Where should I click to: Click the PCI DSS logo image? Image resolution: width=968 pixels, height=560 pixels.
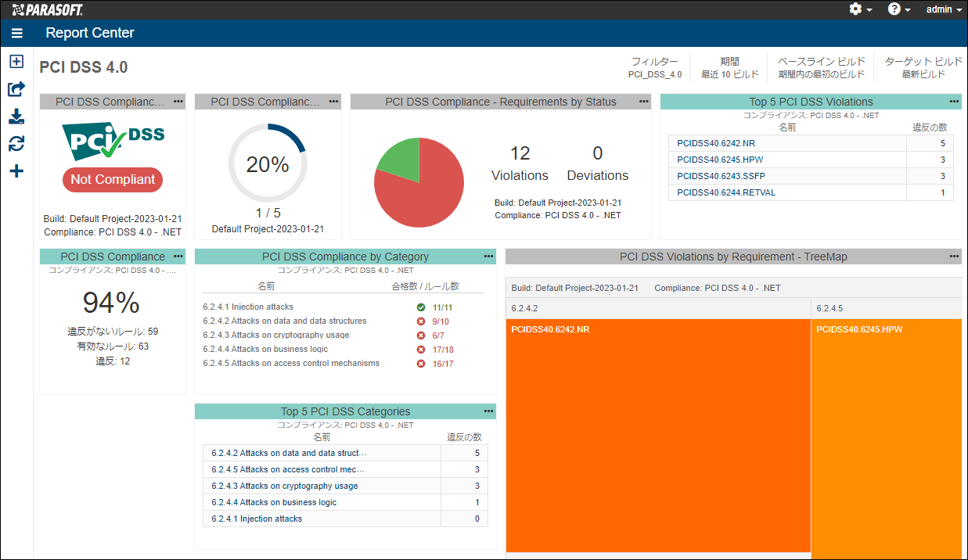113,140
